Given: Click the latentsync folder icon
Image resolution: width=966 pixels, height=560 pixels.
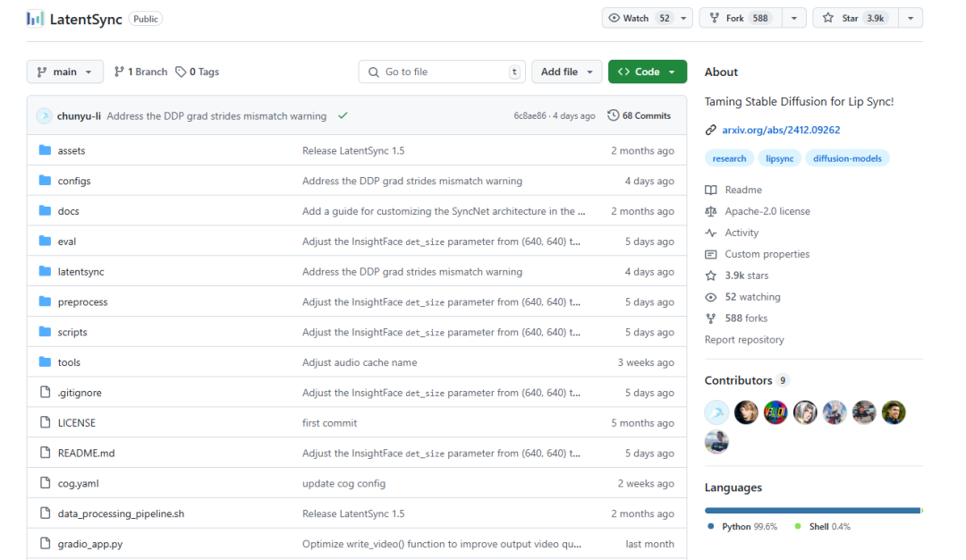Looking at the screenshot, I should tap(45, 270).
